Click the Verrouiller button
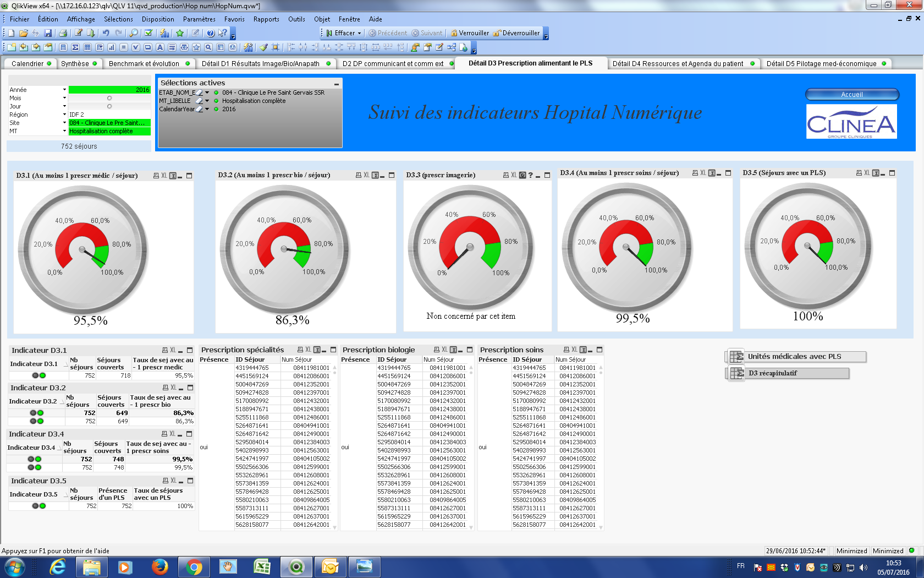924x578 pixels. click(470, 33)
